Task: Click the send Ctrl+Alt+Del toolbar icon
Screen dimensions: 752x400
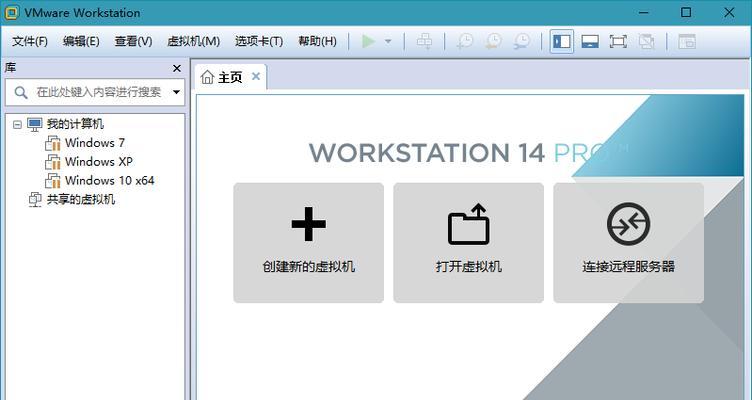Action: click(x=424, y=41)
